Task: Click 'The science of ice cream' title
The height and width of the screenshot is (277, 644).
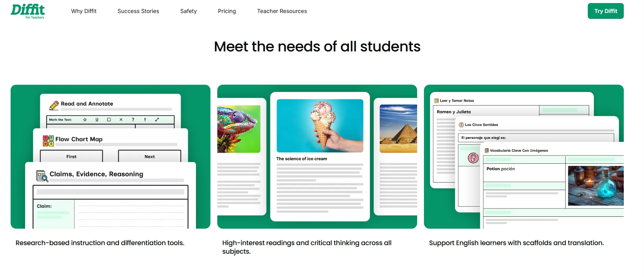Action: coord(302,159)
